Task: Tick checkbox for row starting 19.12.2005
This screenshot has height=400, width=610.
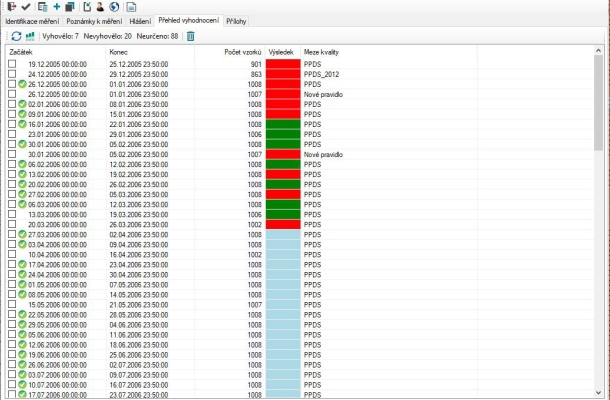Action: pyautogui.click(x=12, y=64)
